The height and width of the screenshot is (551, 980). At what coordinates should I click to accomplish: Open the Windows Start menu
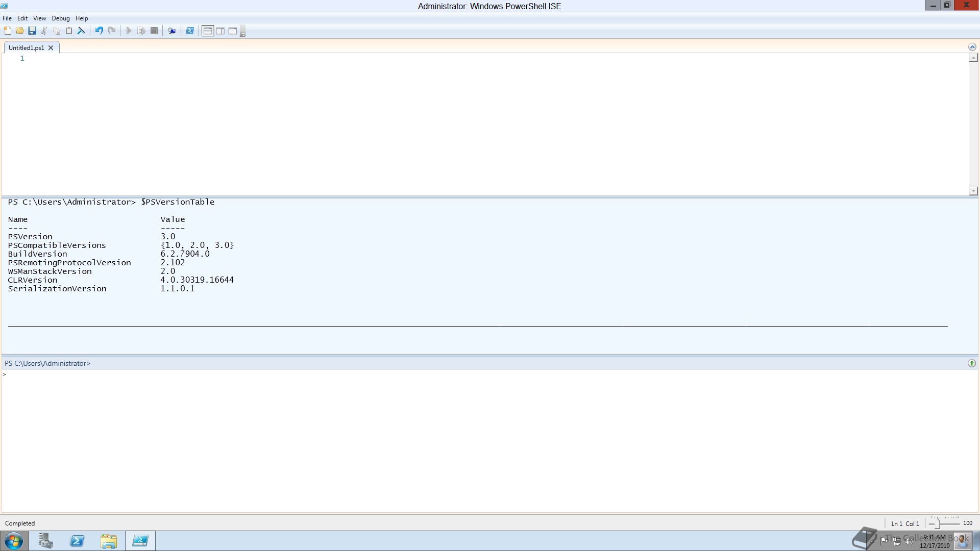pos(14,541)
